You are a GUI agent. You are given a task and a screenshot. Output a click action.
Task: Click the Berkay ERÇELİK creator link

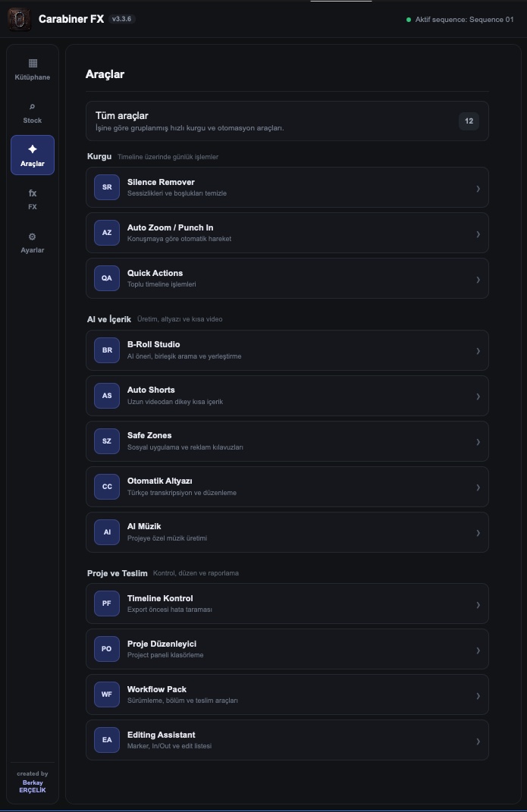point(33,786)
